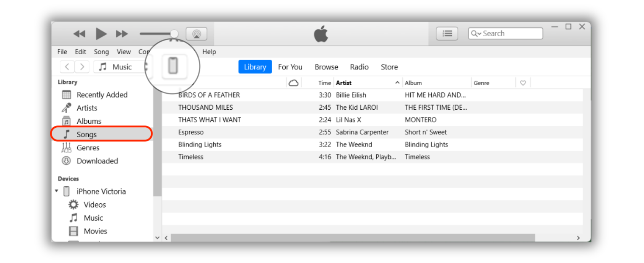Switch to the For You tab
The image size is (644, 263).
pyautogui.click(x=290, y=67)
